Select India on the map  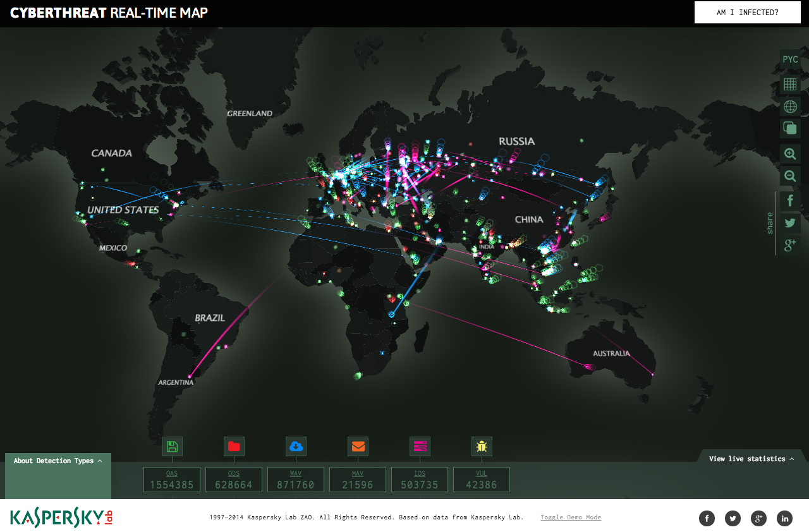486,246
